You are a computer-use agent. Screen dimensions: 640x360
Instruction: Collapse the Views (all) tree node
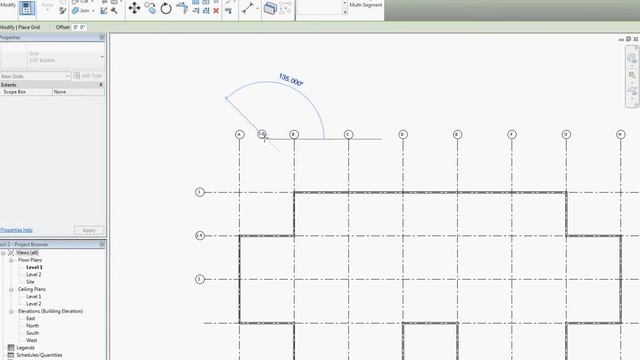(3, 253)
